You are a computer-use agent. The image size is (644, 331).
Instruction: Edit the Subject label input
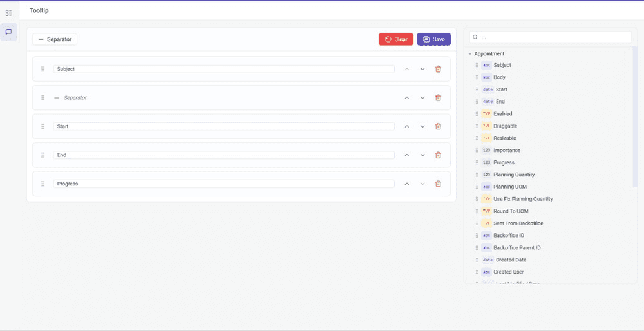(224, 69)
